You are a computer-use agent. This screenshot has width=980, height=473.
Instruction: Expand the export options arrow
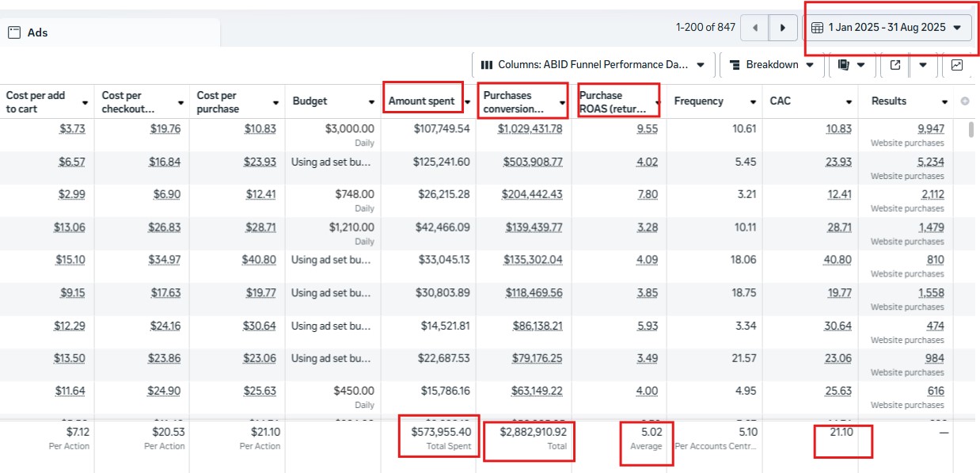(x=923, y=65)
